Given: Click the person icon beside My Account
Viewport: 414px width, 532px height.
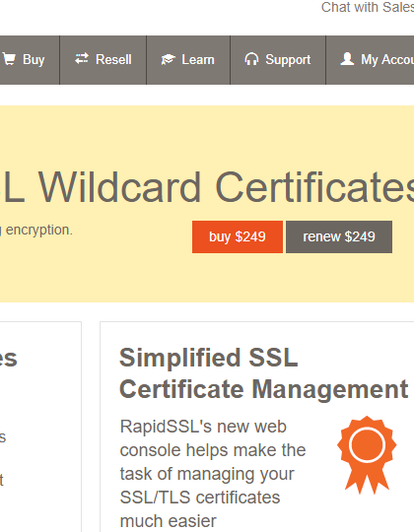Looking at the screenshot, I should 347,59.
